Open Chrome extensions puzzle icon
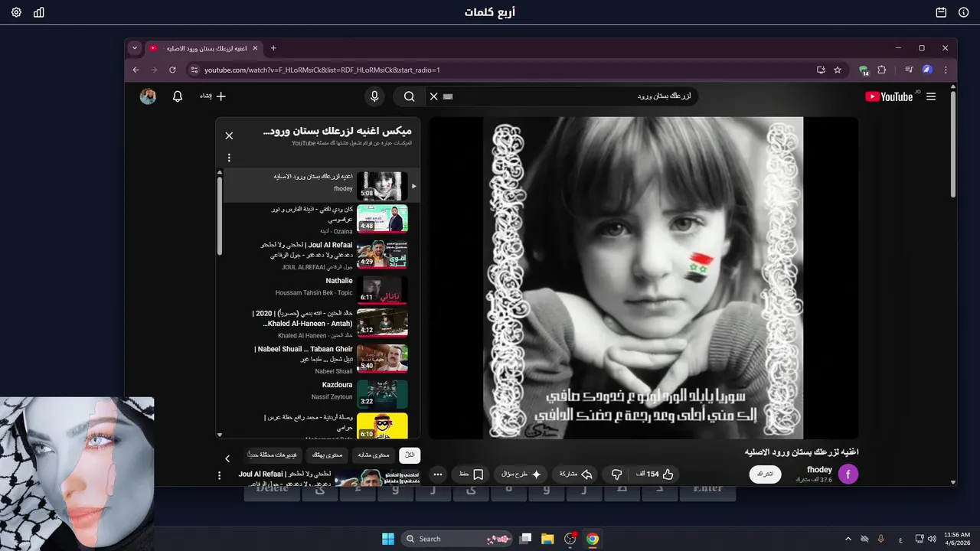 [x=881, y=70]
